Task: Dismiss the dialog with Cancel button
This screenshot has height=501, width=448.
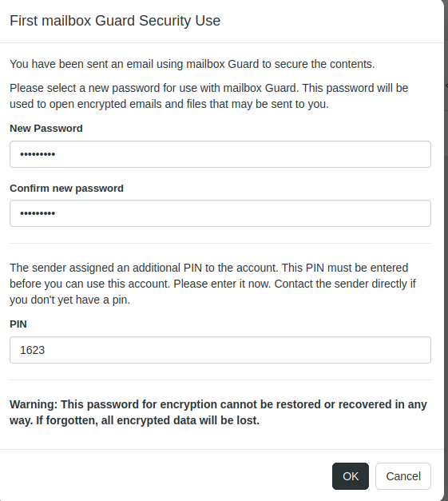Action: (403, 476)
